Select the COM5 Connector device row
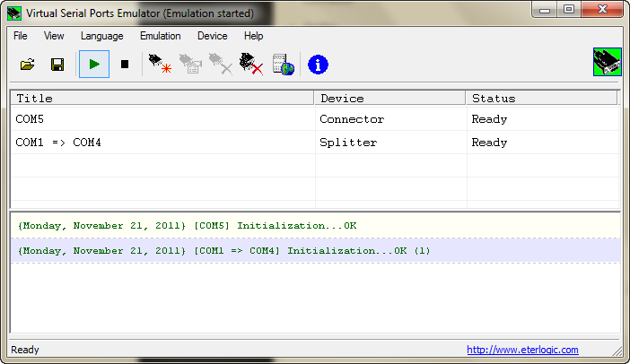Screen dimensions: 630x364 (162, 119)
